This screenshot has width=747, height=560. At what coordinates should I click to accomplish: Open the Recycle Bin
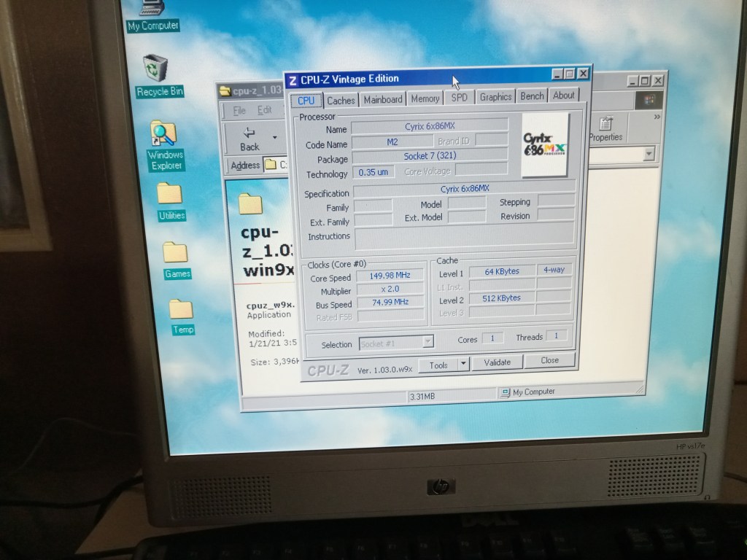pyautogui.click(x=155, y=69)
